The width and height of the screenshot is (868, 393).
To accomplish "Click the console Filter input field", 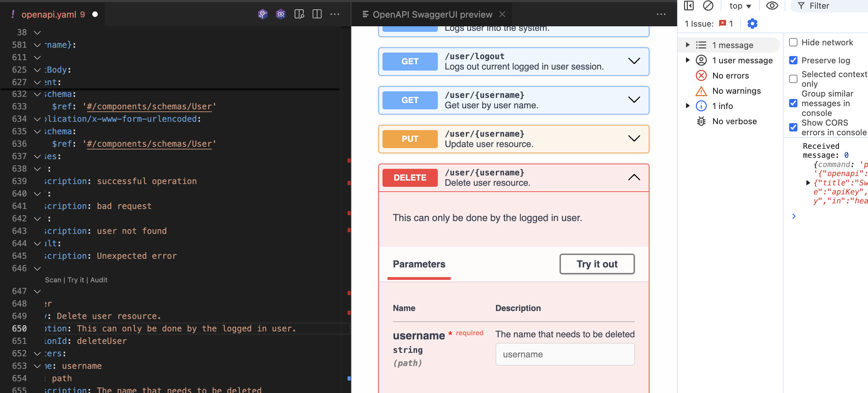I will tap(830, 6).
